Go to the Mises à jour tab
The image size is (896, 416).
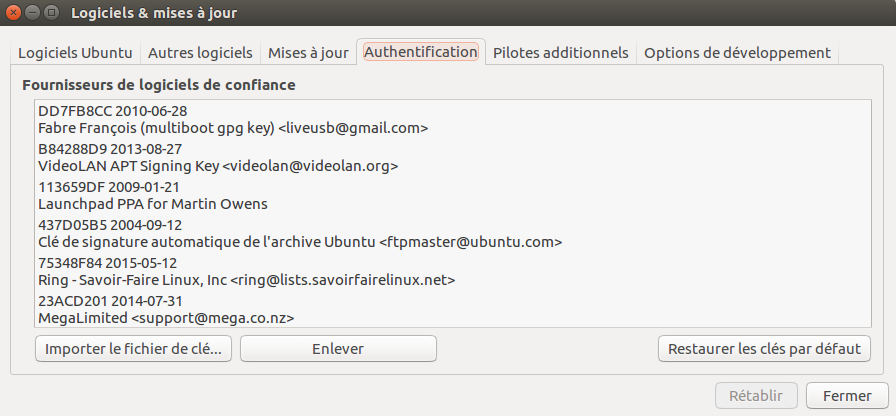click(308, 53)
